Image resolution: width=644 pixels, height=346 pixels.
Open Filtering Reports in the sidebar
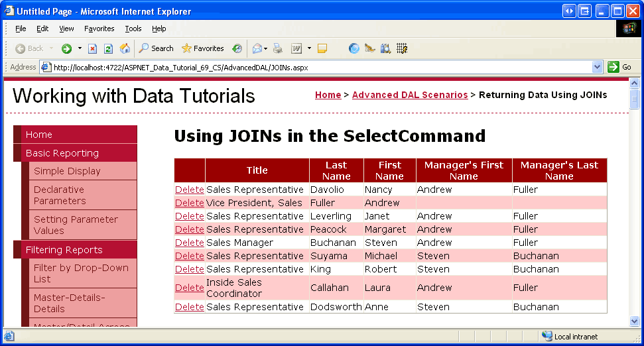tap(64, 250)
